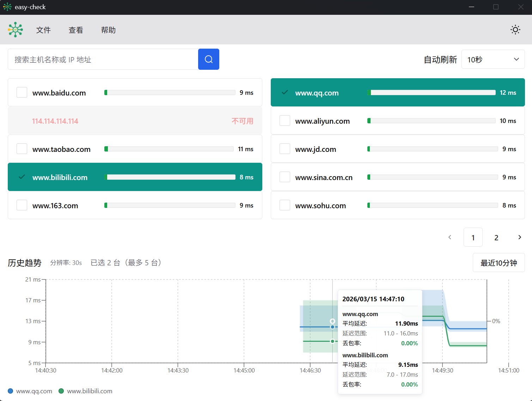532x401 pixels.
Task: Close the easy-check window
Action: (521, 7)
